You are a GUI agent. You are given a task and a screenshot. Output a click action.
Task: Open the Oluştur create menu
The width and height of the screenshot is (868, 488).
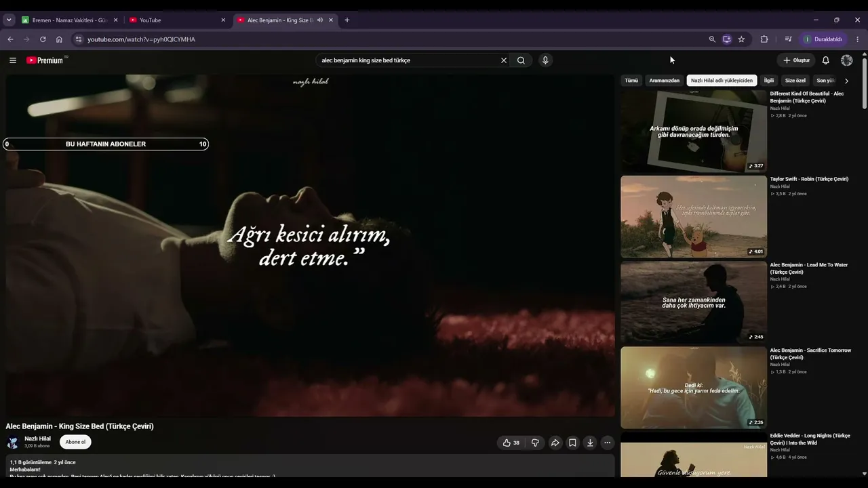[x=796, y=60]
